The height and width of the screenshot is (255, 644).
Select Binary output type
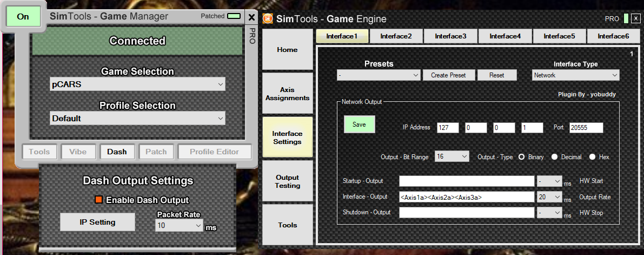pyautogui.click(x=522, y=156)
